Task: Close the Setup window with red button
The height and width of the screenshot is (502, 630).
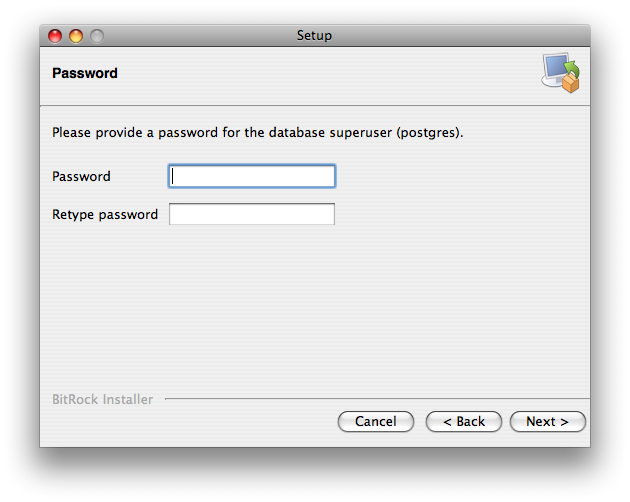Action: pyautogui.click(x=55, y=36)
